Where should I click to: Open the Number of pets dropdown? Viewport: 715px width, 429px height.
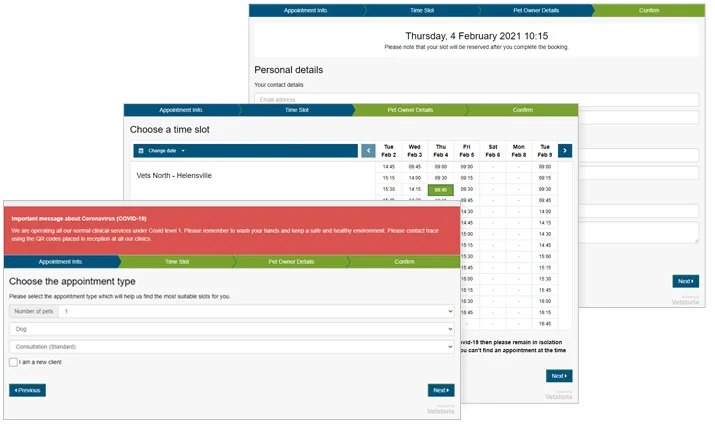point(256,311)
